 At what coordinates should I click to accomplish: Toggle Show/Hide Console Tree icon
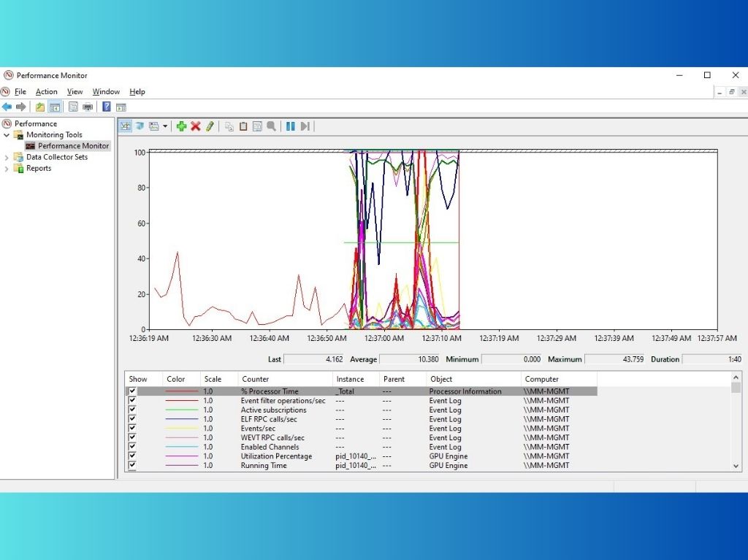point(55,107)
